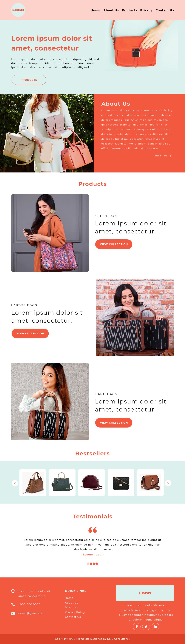
Task: Open the About Us menu item
Action: (x=111, y=10)
